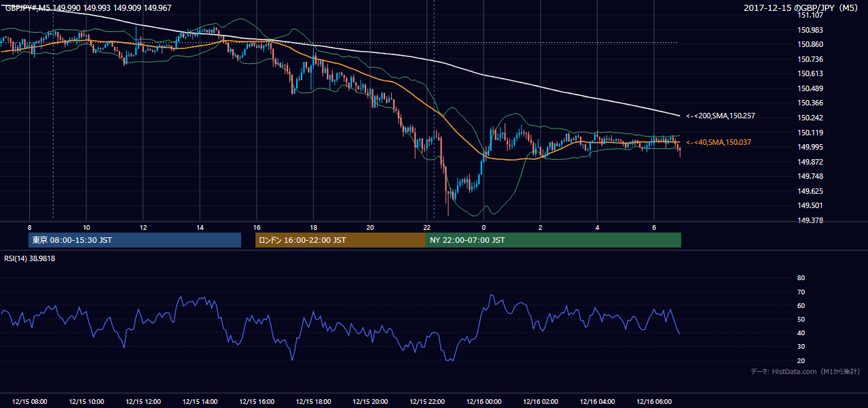
Task: Click hour tick 22 under the price chart
Action: point(427,227)
